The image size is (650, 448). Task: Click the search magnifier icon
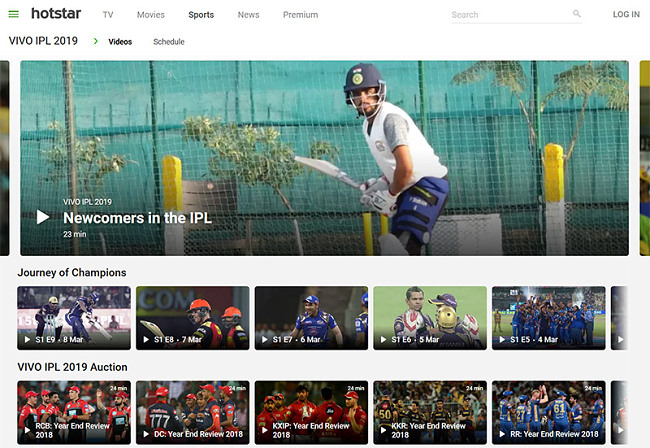point(577,14)
